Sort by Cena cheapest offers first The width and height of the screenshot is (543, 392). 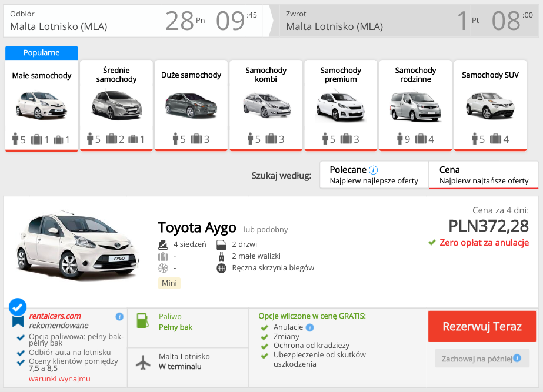tap(484, 175)
